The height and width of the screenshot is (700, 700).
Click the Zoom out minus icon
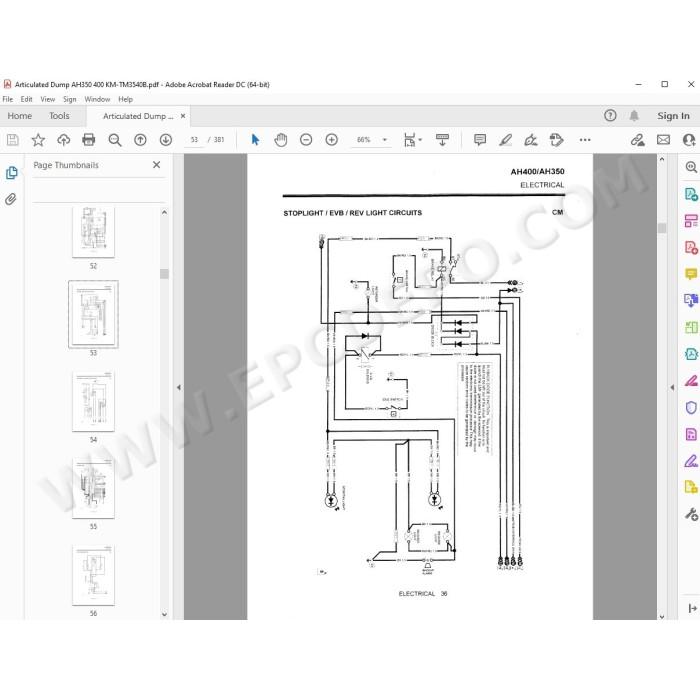pyautogui.click(x=306, y=140)
